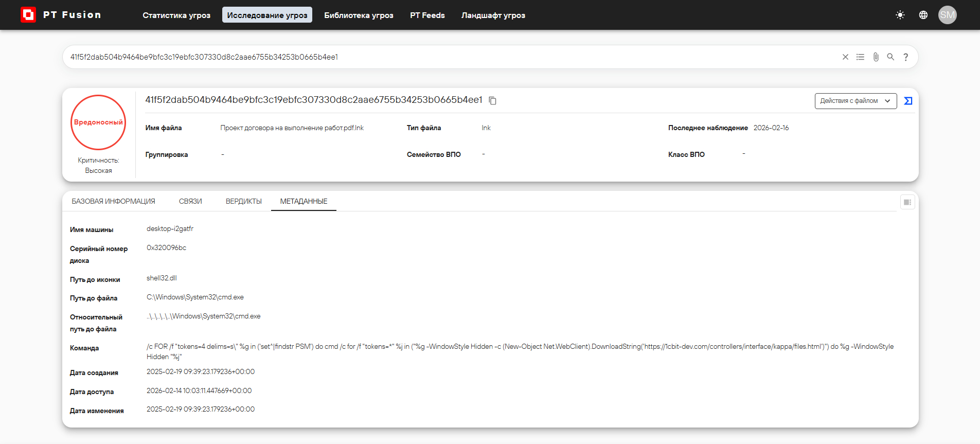Click the command line text starting '/c FOR'
The height and width of the screenshot is (444, 980).
click(520, 351)
